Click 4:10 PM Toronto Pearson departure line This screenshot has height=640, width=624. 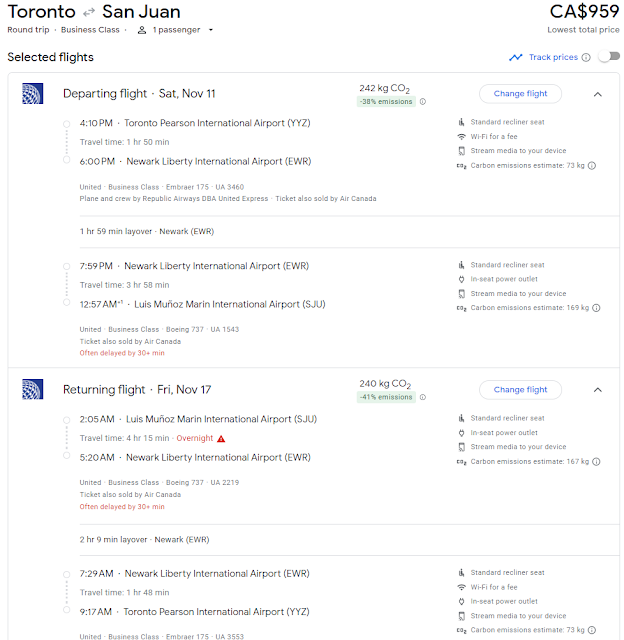point(195,123)
